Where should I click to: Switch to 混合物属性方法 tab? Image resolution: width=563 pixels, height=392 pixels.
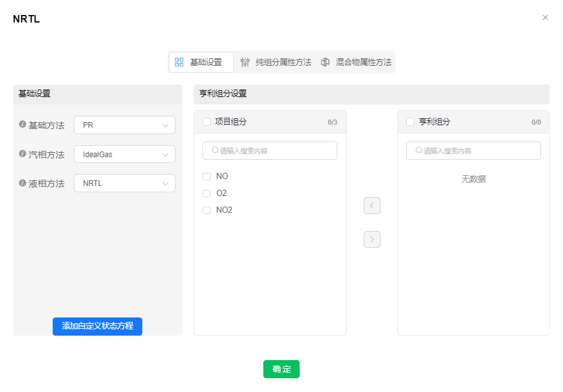(x=356, y=62)
